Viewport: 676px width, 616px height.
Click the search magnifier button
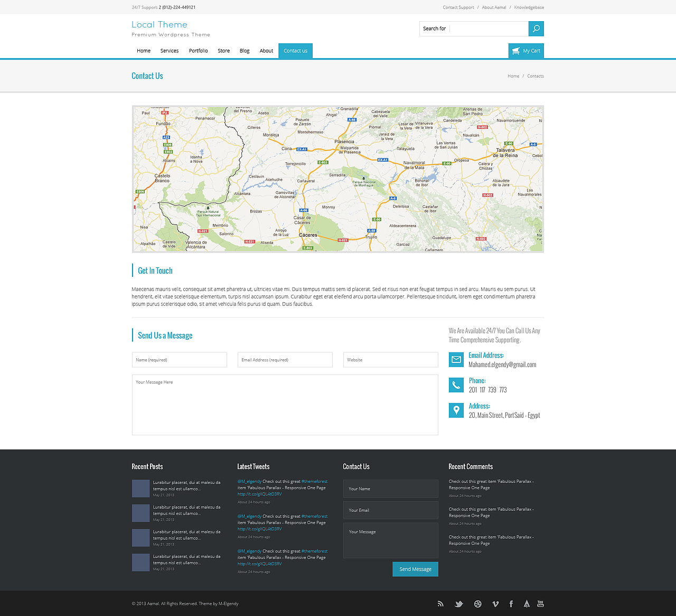(x=536, y=29)
